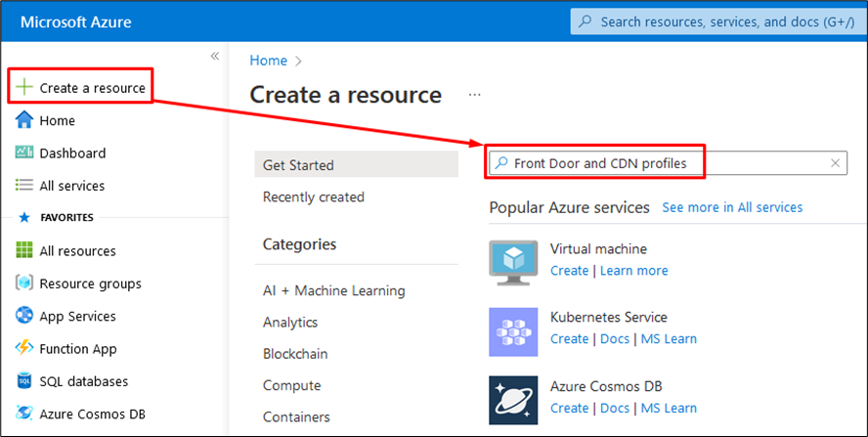This screenshot has height=437, width=868.
Task: Click Docs under Kubernetes Service
Action: click(x=615, y=338)
